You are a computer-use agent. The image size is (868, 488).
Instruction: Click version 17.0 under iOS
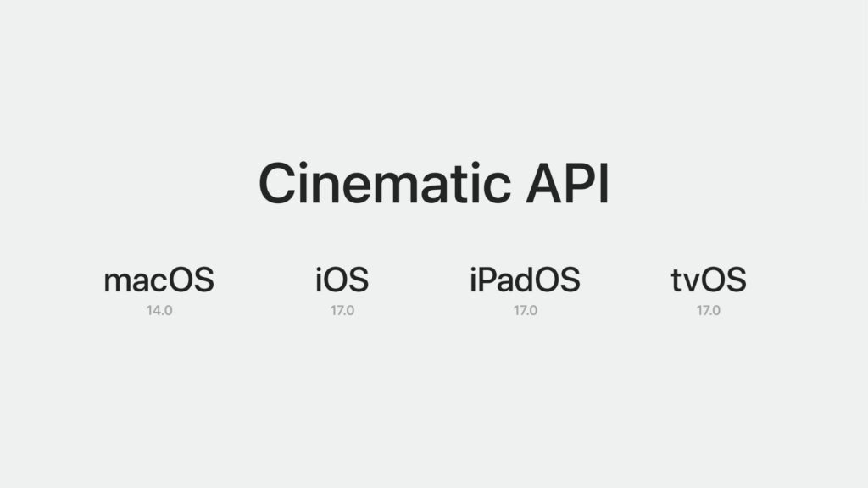pos(342,310)
